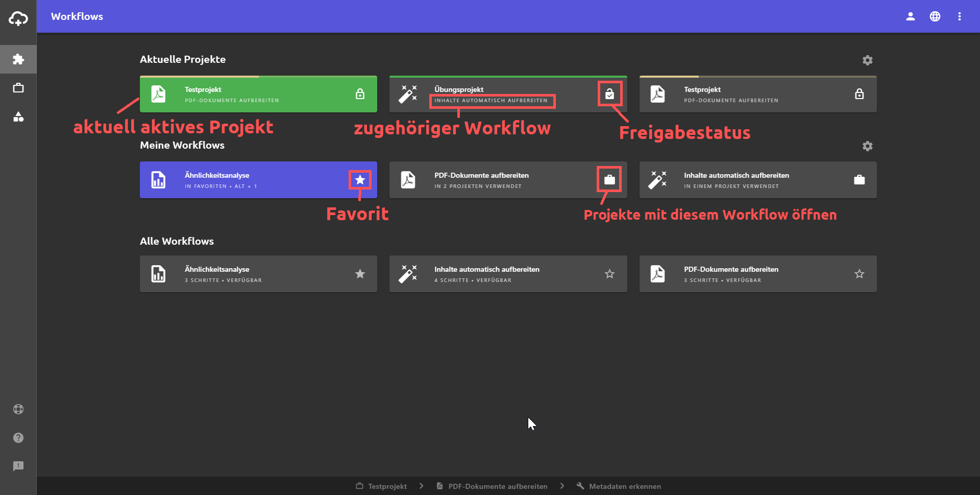The height and width of the screenshot is (495, 980).
Task: Open settings gear for Meine Workflows
Action: (868, 146)
